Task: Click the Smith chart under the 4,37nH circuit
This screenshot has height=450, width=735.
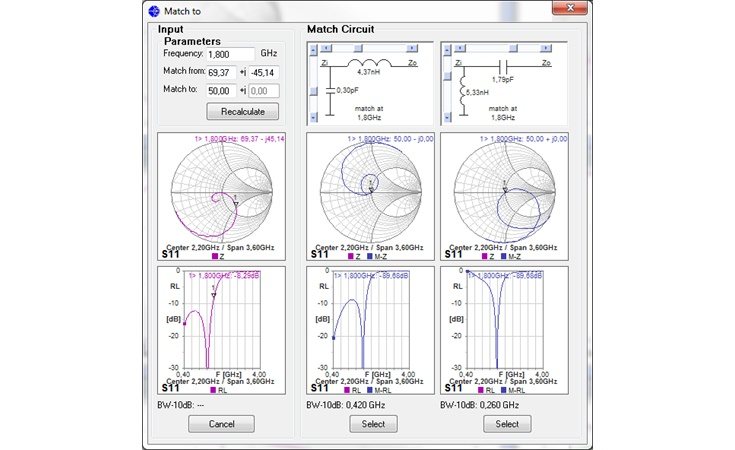Action: coord(370,196)
